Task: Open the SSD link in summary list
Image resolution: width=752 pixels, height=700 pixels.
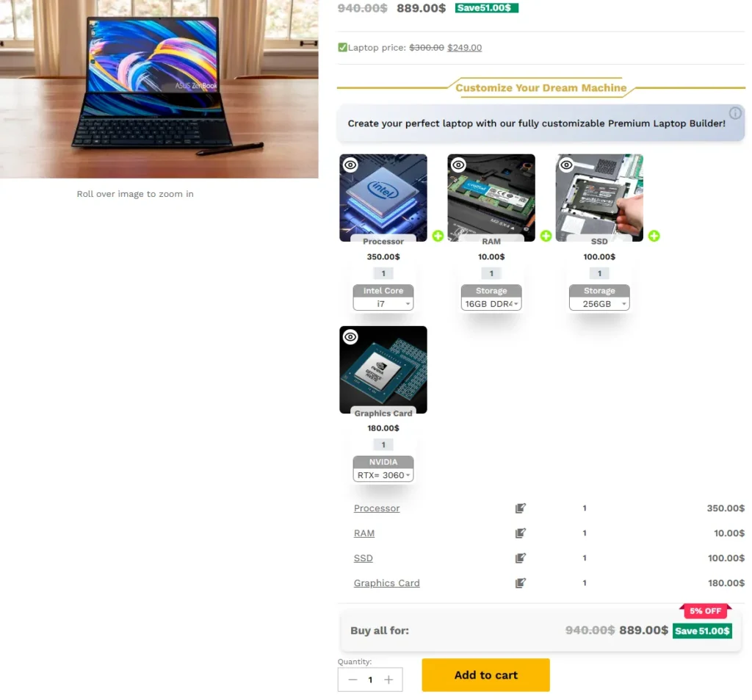Action: click(363, 558)
